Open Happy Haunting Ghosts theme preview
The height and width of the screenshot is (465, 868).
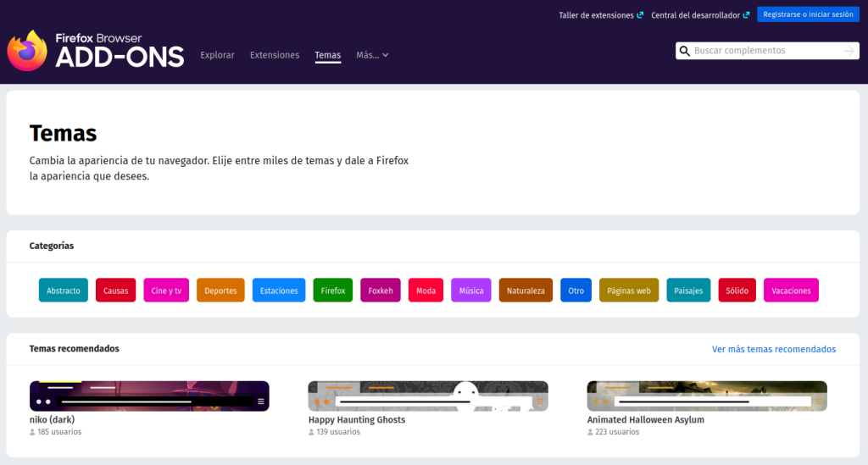pyautogui.click(x=428, y=396)
